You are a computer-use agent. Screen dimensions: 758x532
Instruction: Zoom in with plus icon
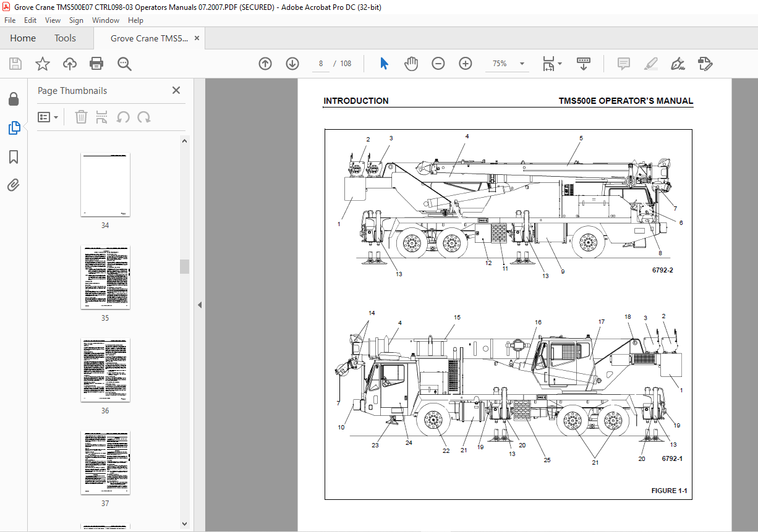click(x=466, y=64)
